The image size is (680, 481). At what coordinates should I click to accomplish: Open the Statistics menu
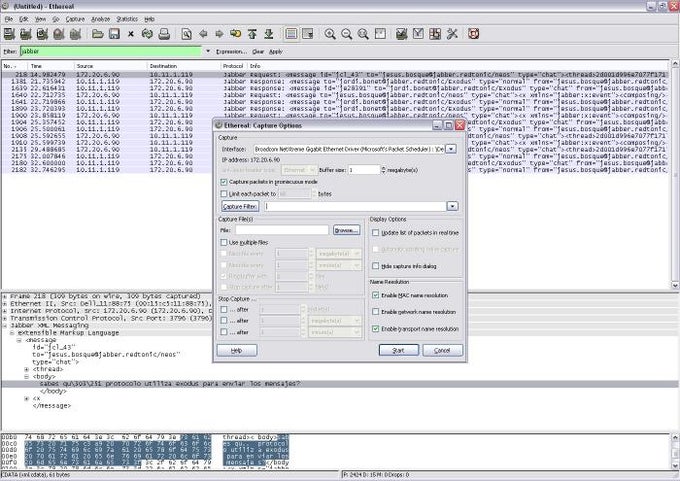(x=127, y=19)
